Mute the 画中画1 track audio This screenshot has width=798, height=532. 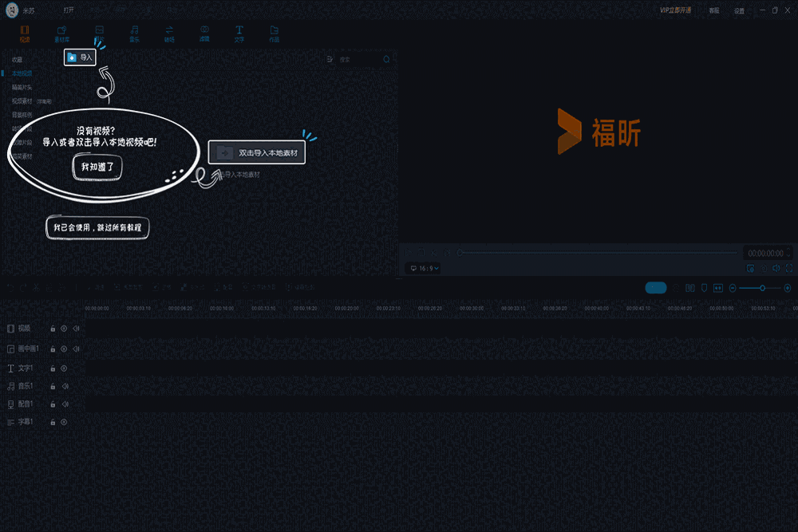click(x=76, y=349)
